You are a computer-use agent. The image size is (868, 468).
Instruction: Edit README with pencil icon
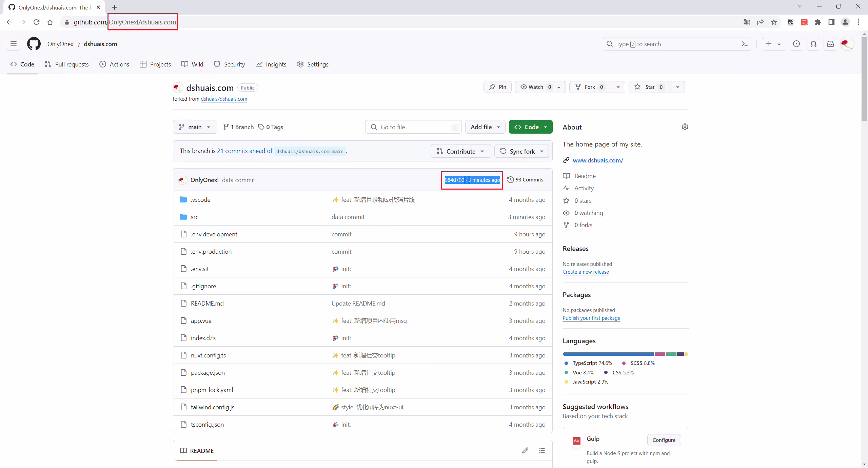525,450
